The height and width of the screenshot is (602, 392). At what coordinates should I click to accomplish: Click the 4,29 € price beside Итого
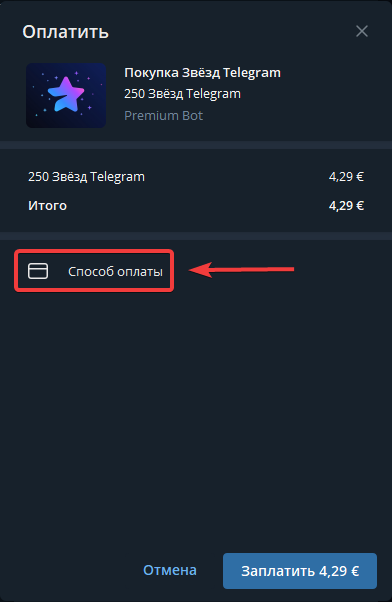pos(346,206)
